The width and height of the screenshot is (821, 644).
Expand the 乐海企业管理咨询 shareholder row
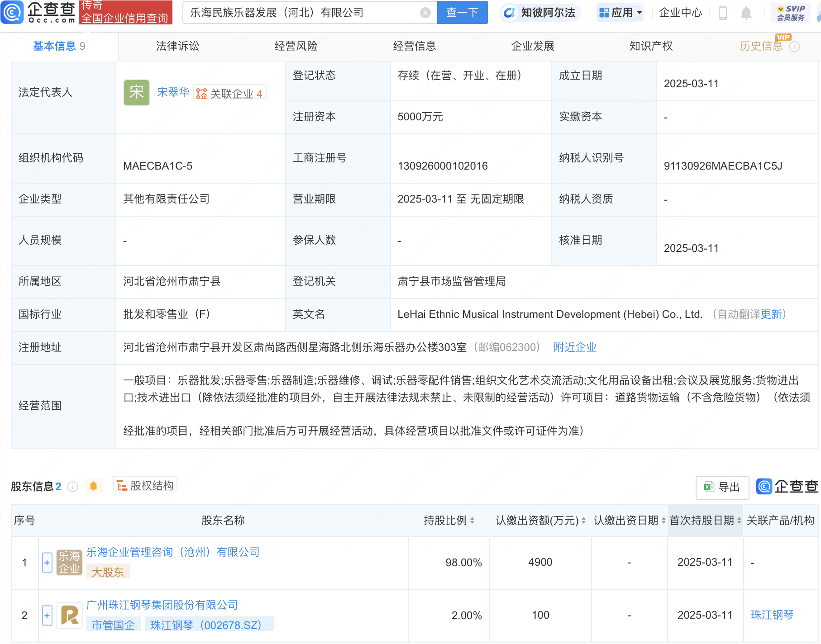(47, 563)
